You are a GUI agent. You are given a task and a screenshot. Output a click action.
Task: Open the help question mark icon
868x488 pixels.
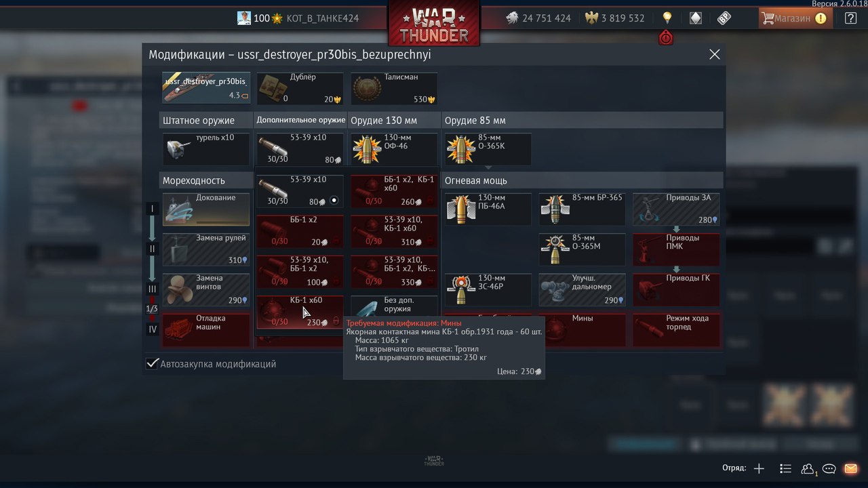850,18
